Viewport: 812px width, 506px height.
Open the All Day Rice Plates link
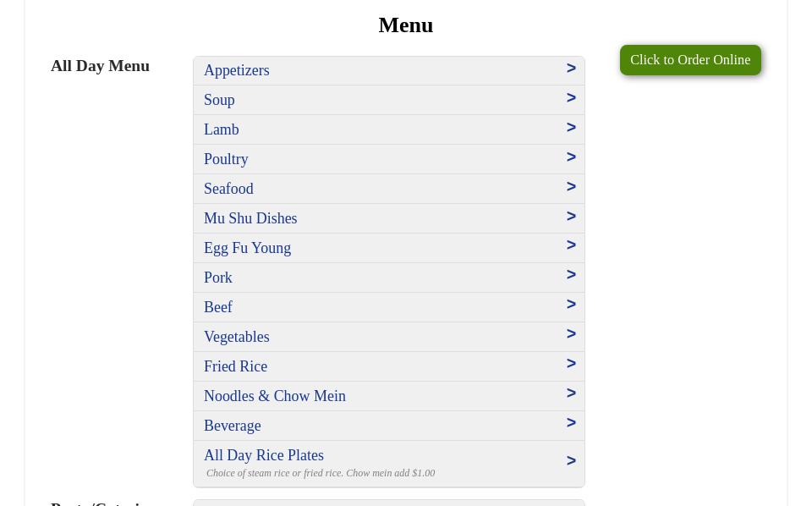pyautogui.click(x=264, y=455)
